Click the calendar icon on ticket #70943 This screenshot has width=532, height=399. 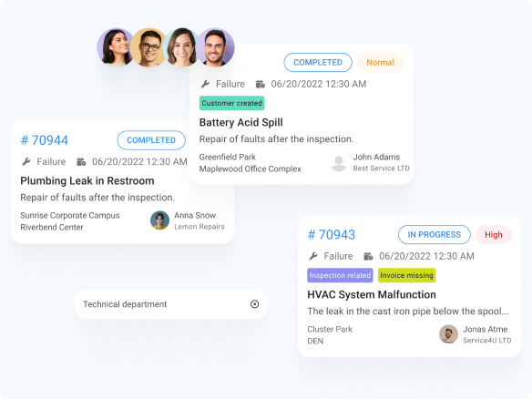[368, 256]
